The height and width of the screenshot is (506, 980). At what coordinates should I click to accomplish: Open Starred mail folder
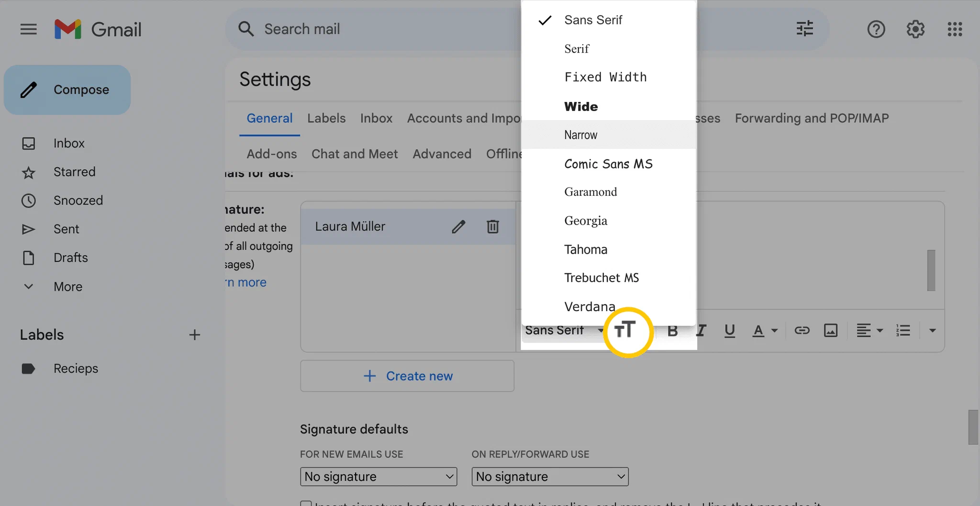click(74, 172)
